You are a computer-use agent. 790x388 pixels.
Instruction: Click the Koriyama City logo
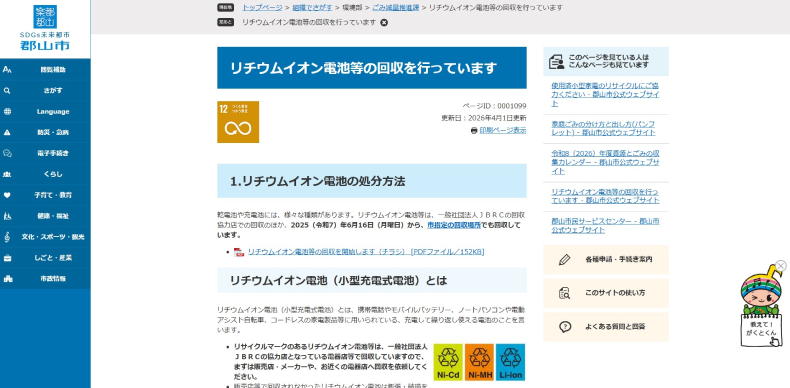[x=45, y=28]
